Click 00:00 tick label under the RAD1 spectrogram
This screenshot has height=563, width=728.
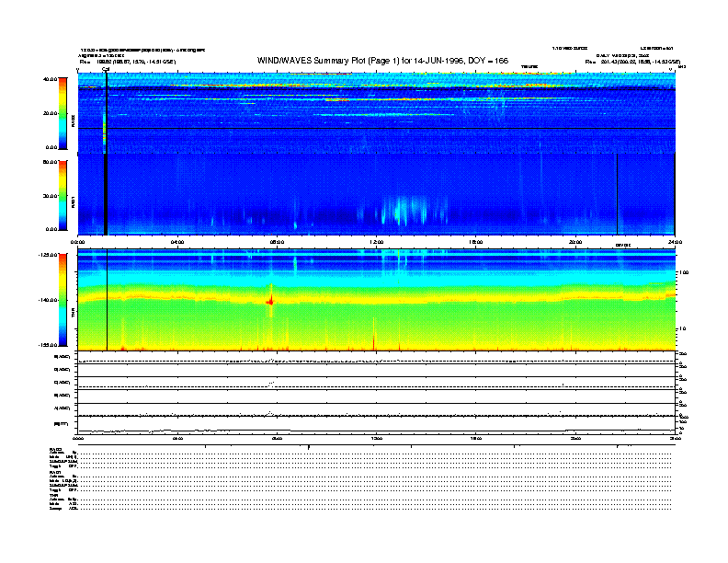coord(77,242)
